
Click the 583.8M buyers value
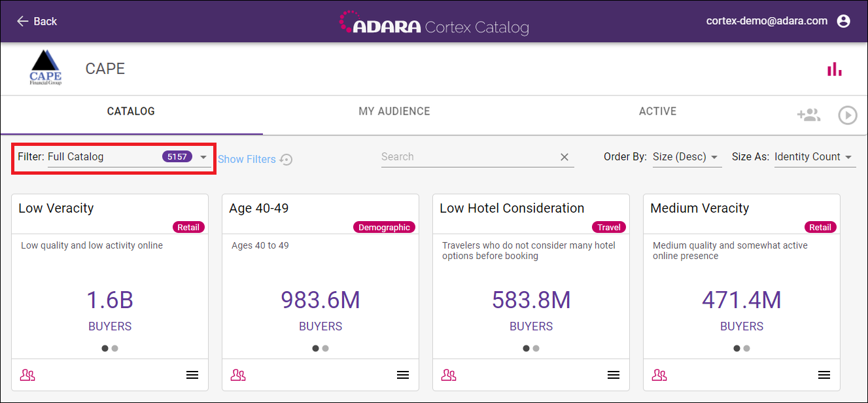click(x=531, y=300)
